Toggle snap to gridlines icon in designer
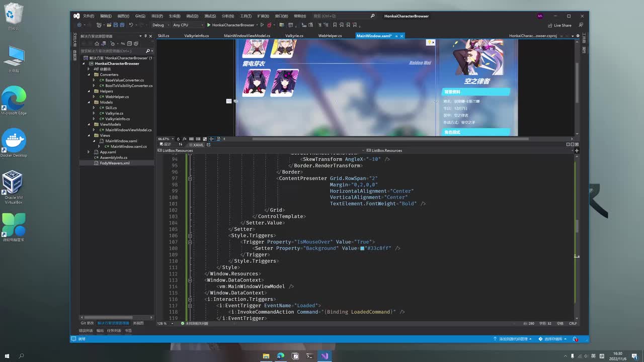 (x=198, y=139)
